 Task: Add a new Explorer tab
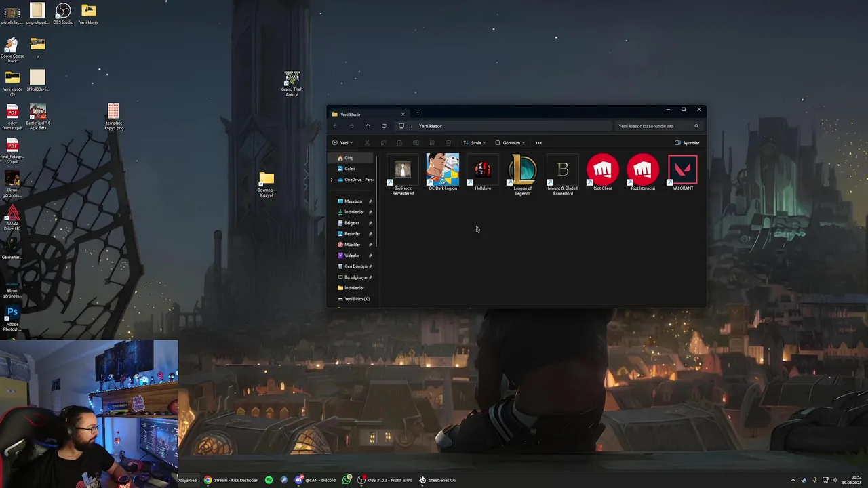pyautogui.click(x=418, y=113)
